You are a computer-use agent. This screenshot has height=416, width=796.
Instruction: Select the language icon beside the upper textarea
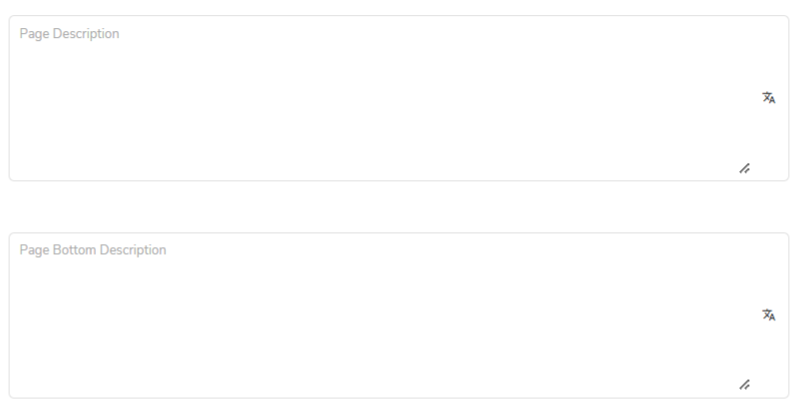[769, 98]
